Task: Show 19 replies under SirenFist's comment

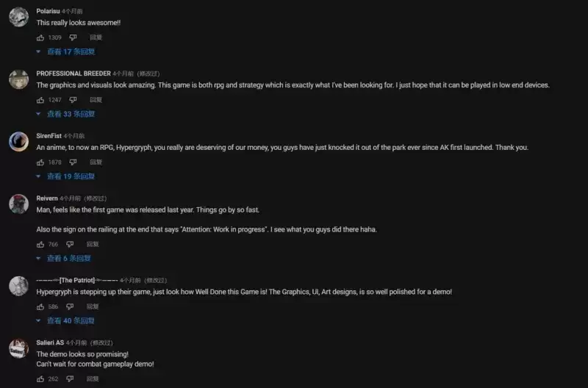Action: [x=71, y=177]
